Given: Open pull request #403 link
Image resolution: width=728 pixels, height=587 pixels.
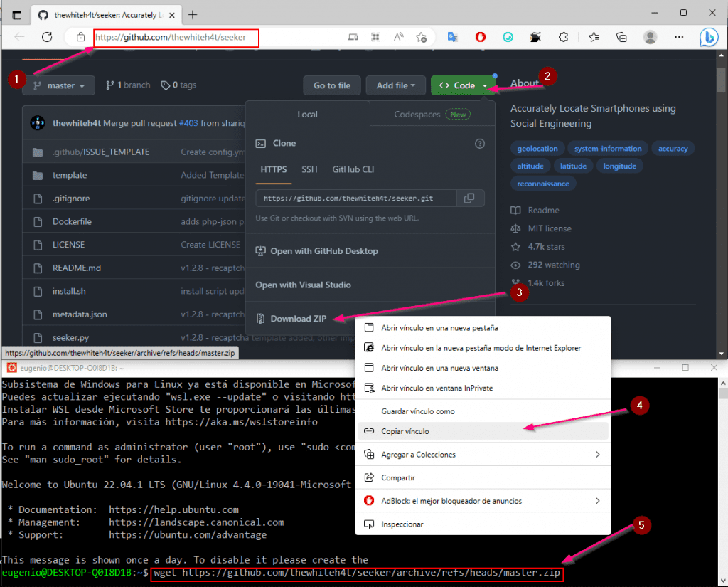Looking at the screenshot, I should (188, 123).
